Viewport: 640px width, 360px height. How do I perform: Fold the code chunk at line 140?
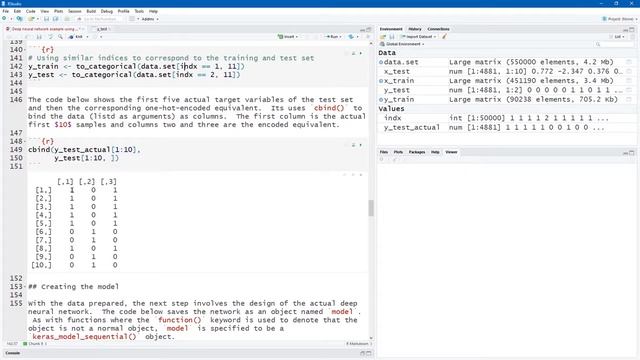coord(26,50)
